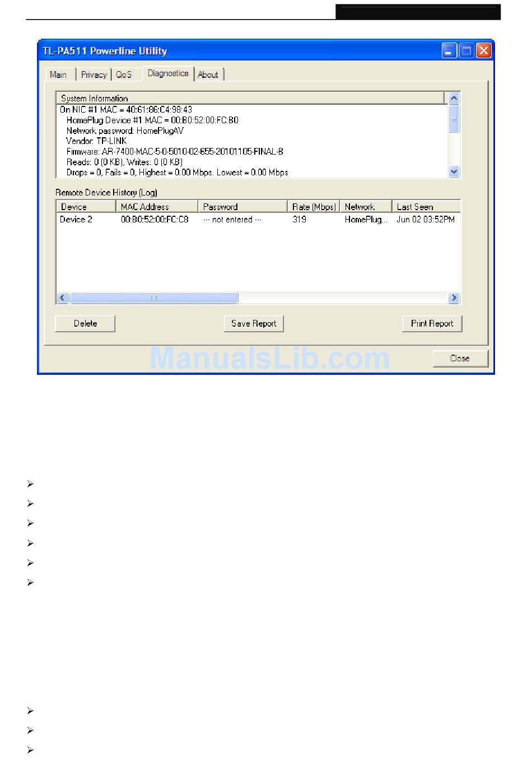This screenshot has height=777, width=532.
Task: Click the 'HomePlug...' network cell
Action: [x=366, y=220]
